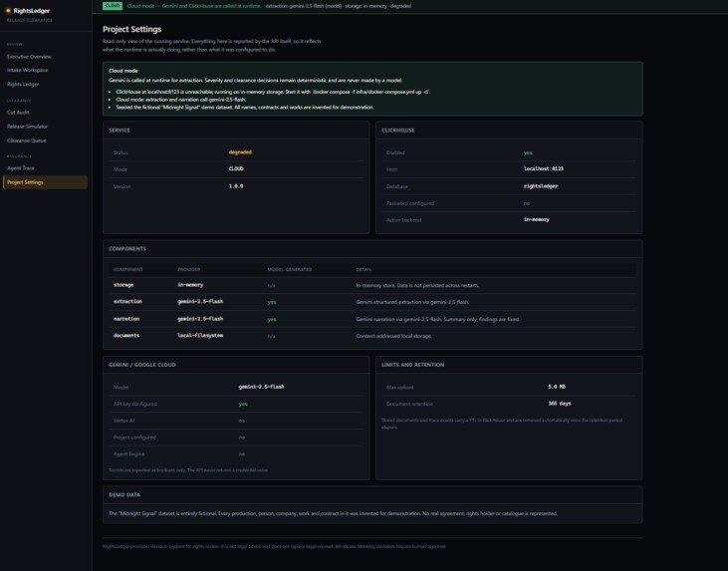The image size is (728, 571).
Task: Click the COMPONENT column header
Action: (128, 269)
